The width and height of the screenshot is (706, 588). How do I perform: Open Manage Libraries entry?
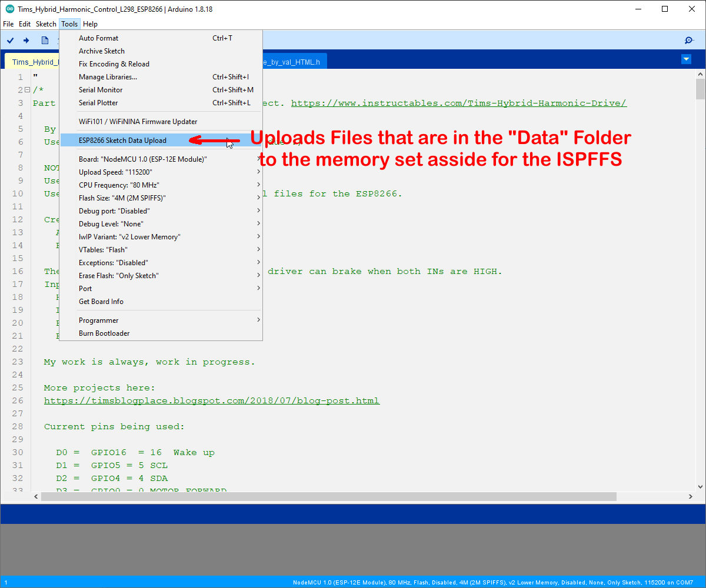(x=161, y=77)
